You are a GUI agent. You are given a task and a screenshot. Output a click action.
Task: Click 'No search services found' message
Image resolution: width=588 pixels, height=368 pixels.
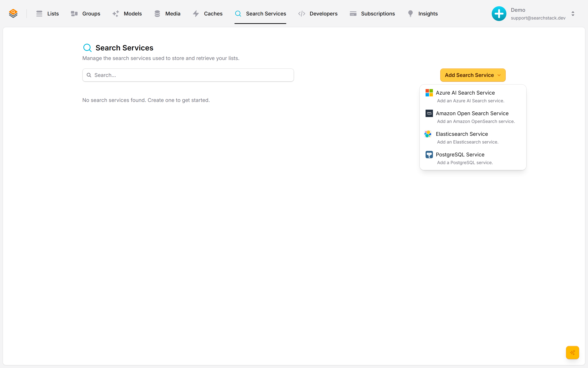pos(146,100)
